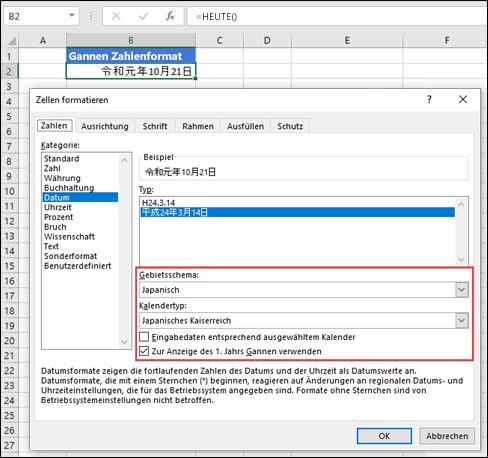This screenshot has width=488, height=458.
Task: Click the Abbrechen button
Action: tap(447, 436)
